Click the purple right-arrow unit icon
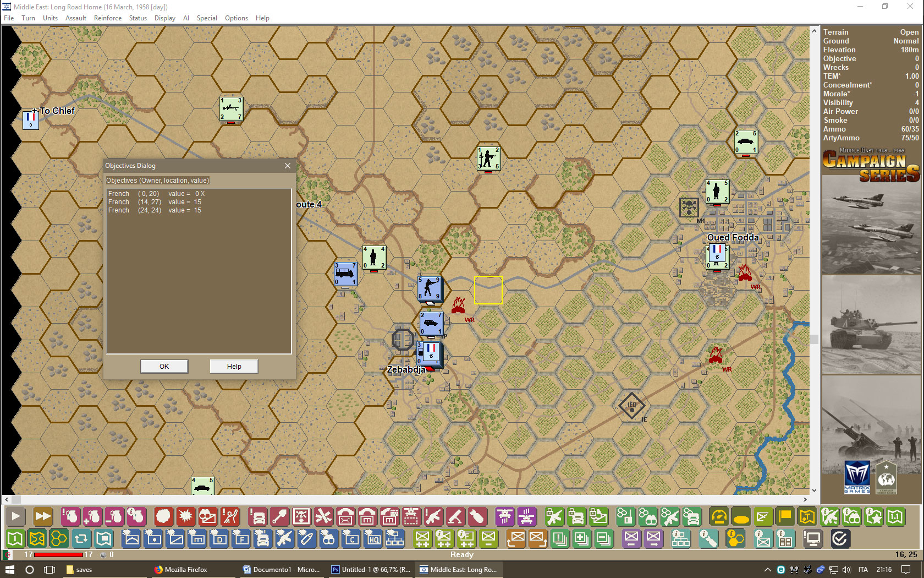924x578 pixels. (x=653, y=538)
